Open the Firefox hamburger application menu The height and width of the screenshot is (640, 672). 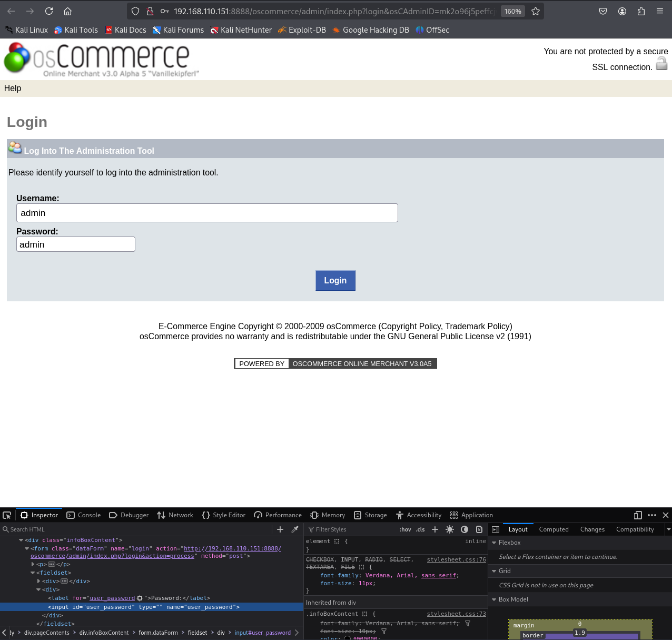659,11
